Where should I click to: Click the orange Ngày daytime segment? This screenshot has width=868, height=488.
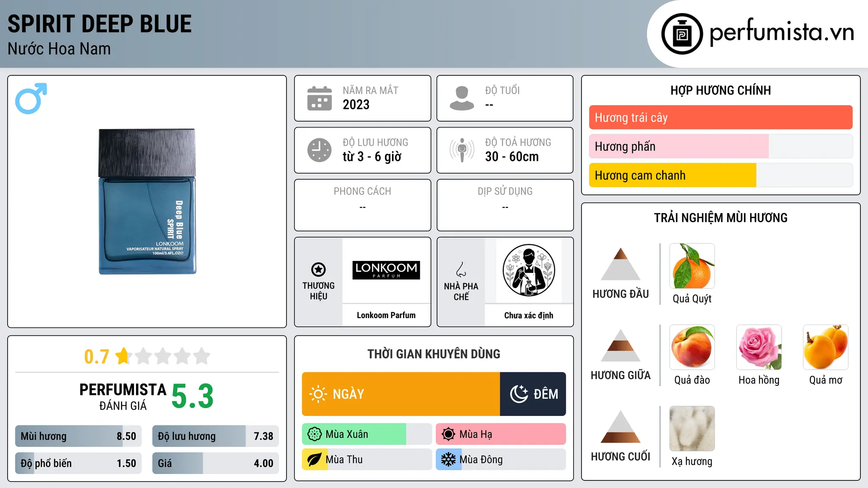click(x=401, y=394)
